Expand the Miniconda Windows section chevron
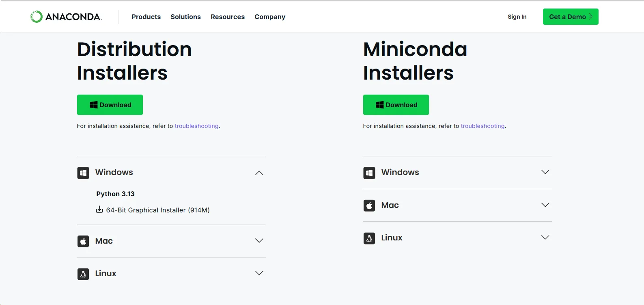This screenshot has height=305, width=644. pyautogui.click(x=545, y=172)
